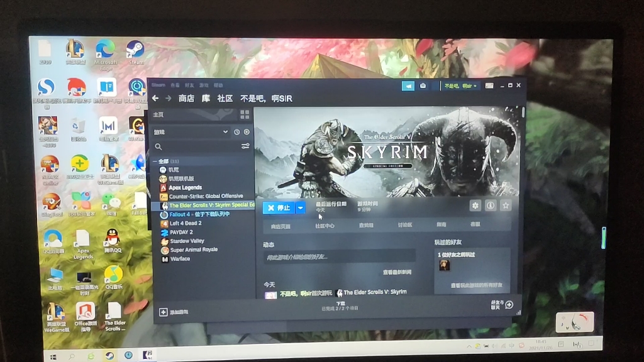Open the 停止 button's dropdown arrow
This screenshot has height=362, width=644.
click(300, 208)
